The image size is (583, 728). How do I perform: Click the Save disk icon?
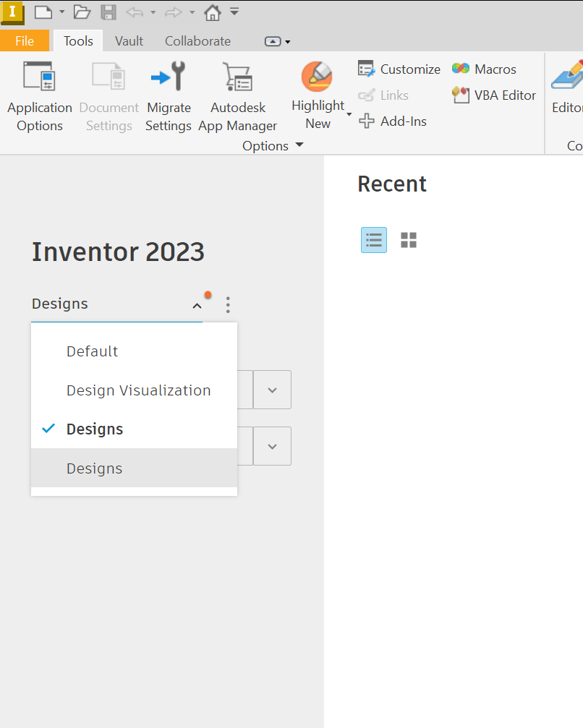(108, 12)
